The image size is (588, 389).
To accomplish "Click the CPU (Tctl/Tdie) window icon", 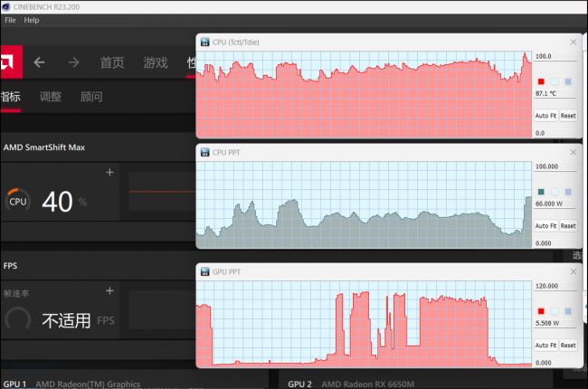I will [204, 42].
